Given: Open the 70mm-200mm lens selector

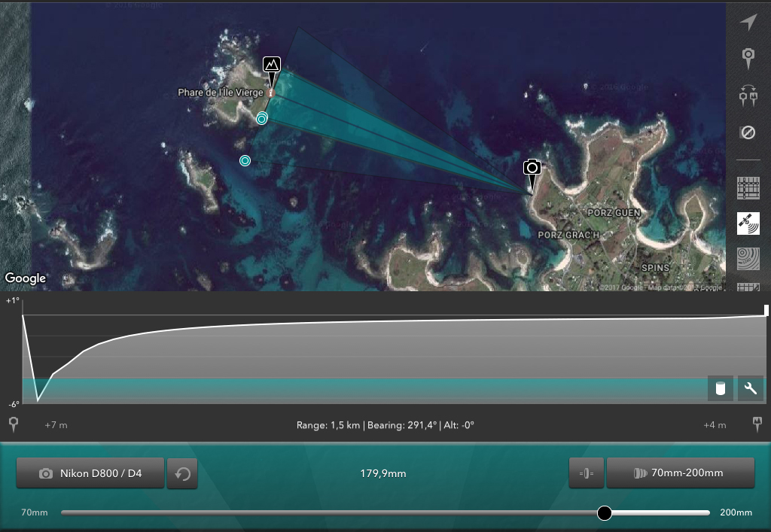Looking at the screenshot, I should [x=681, y=473].
